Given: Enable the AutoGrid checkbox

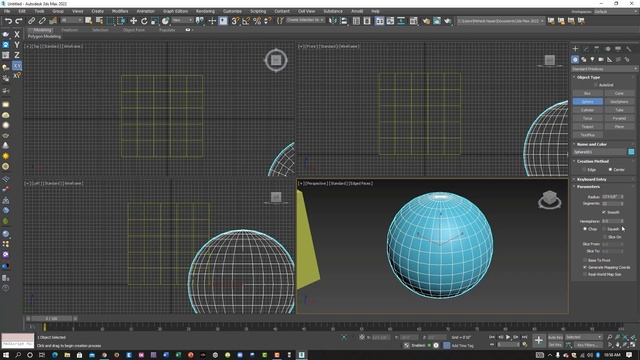Looking at the screenshot, I should 596,85.
